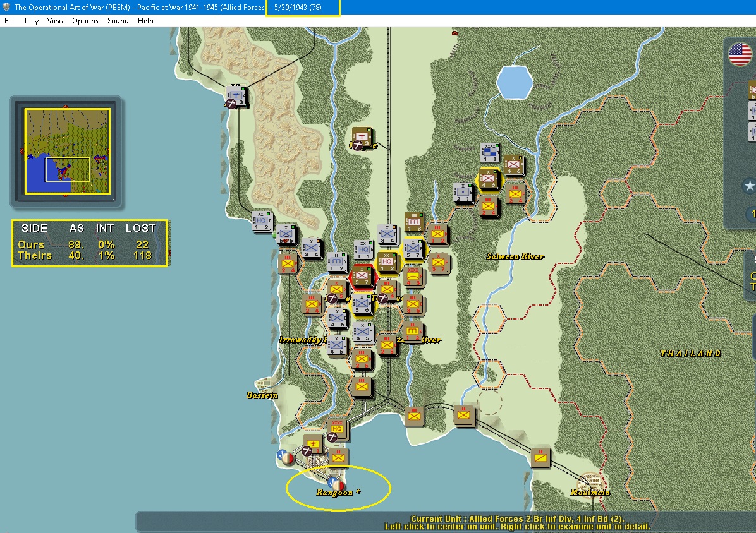Select the Japanese III 1-2 unit
756x533 pixels.
[x=438, y=234]
